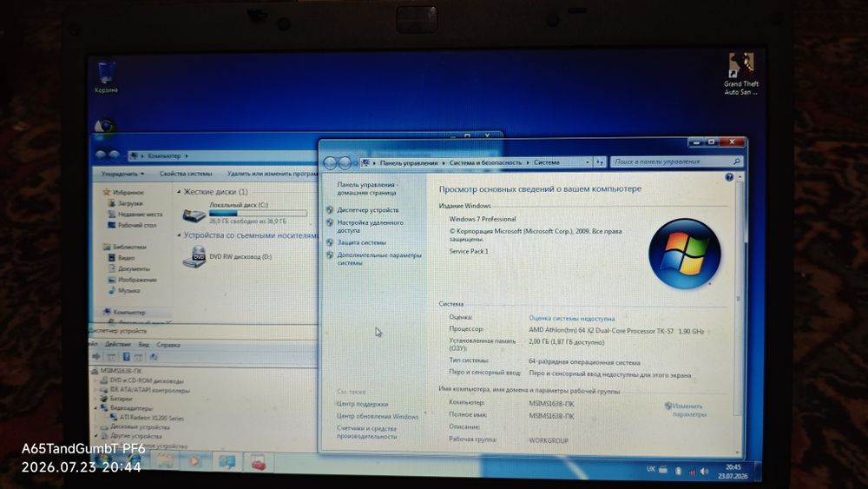Viewport: 868px width, 489px height.
Task: Select Компьютер breadcrumb in Explorer address bar
Action: [x=164, y=156]
